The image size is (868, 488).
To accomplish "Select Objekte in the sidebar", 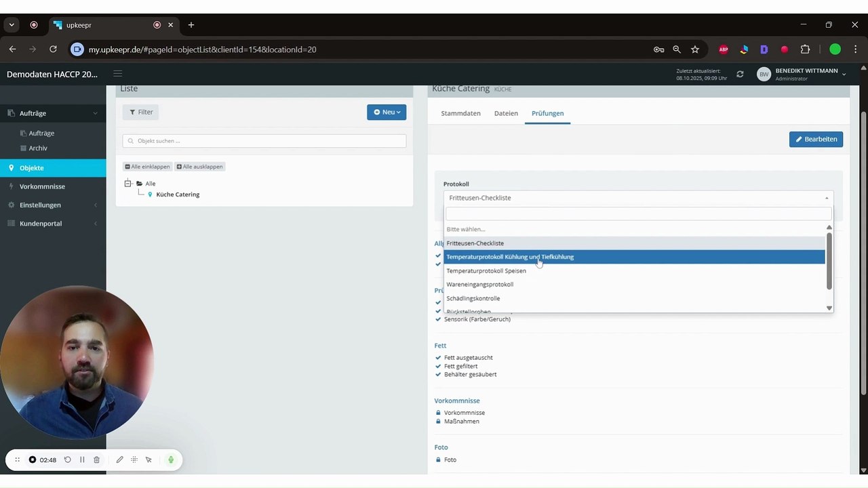I will click(53, 168).
